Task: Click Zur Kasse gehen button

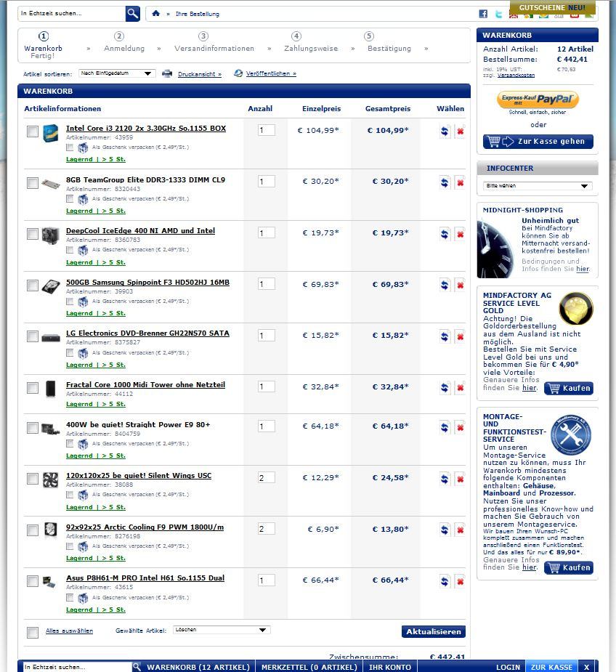Action: click(x=538, y=142)
